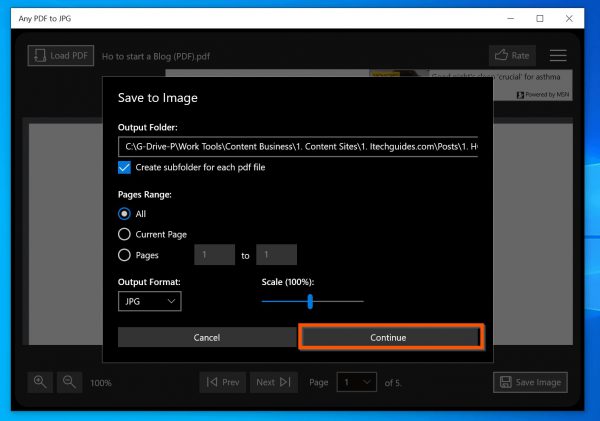Go to previous page with Prev
Screen dimensions: 600x421
[x=223, y=382]
